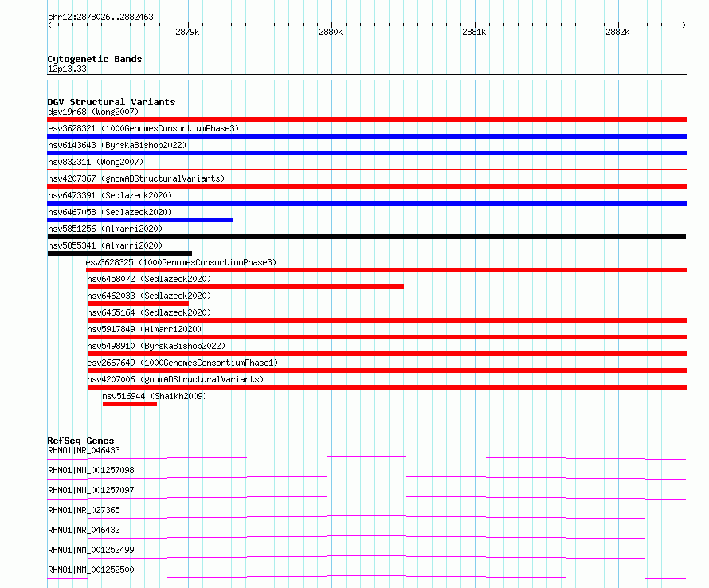Open variant esv3628321 label
The image size is (709, 588).
pos(143,128)
